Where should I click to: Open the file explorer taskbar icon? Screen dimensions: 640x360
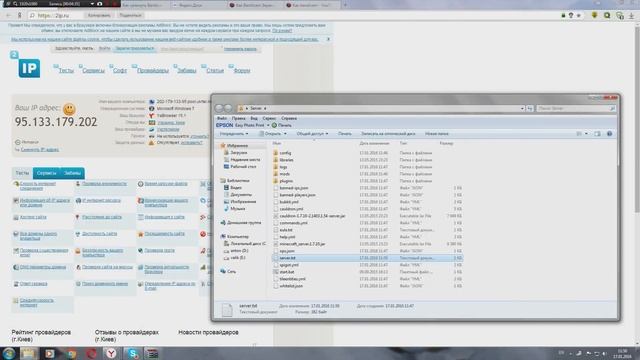[29, 353]
